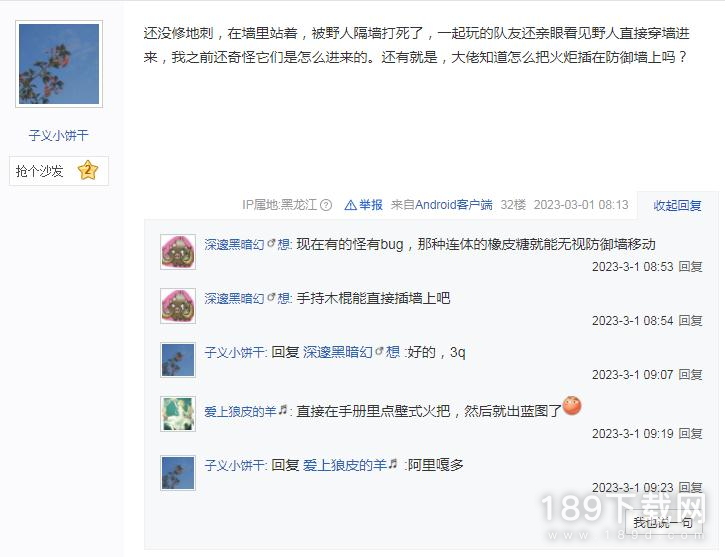This screenshot has width=725, height=557.
Task: Click the IP属地 help question mark icon
Action: tap(326, 205)
